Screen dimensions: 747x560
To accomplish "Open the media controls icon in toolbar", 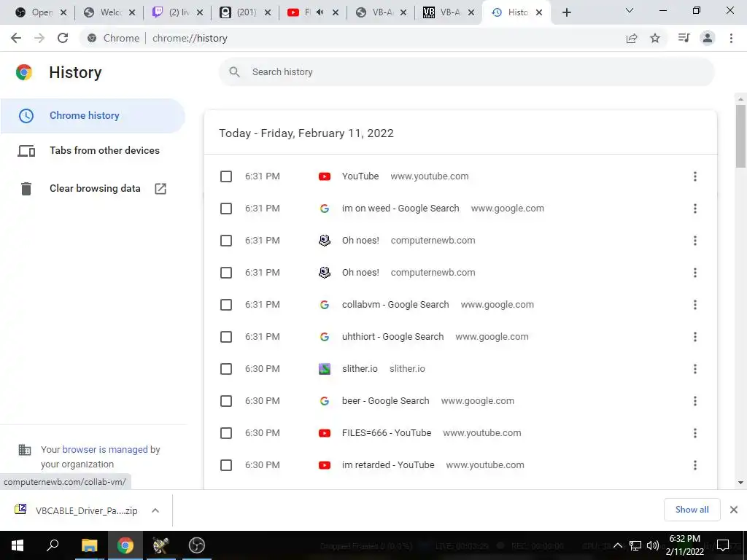I will [x=684, y=38].
